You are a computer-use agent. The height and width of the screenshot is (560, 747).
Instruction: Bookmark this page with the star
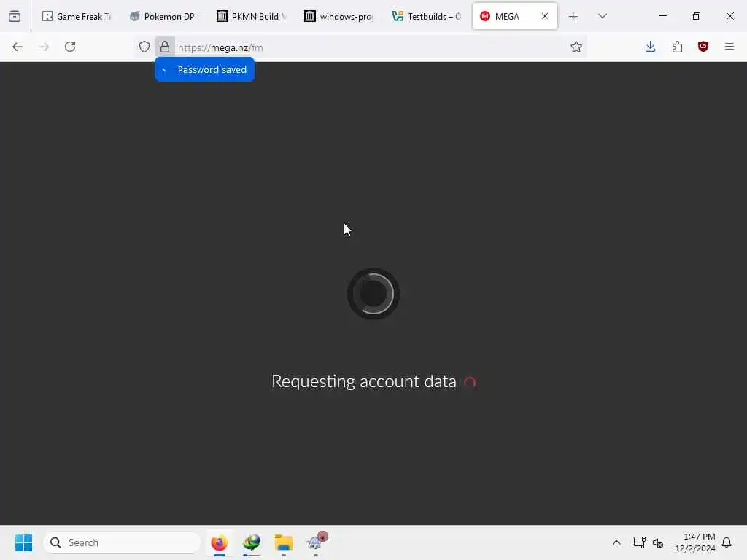[x=576, y=47]
